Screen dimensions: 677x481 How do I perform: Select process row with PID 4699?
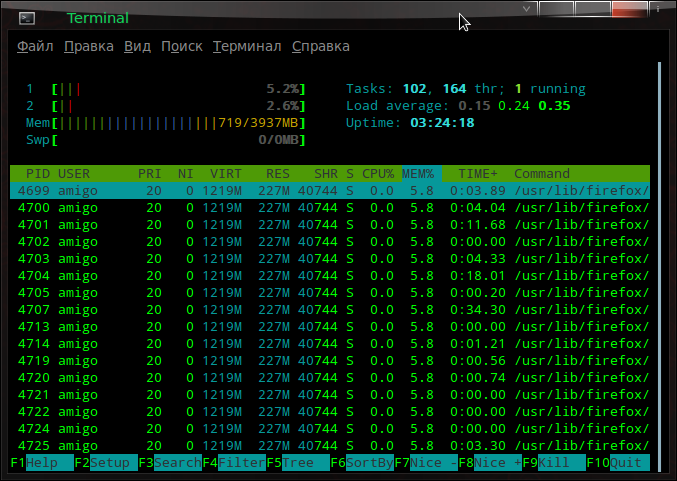click(x=330, y=190)
